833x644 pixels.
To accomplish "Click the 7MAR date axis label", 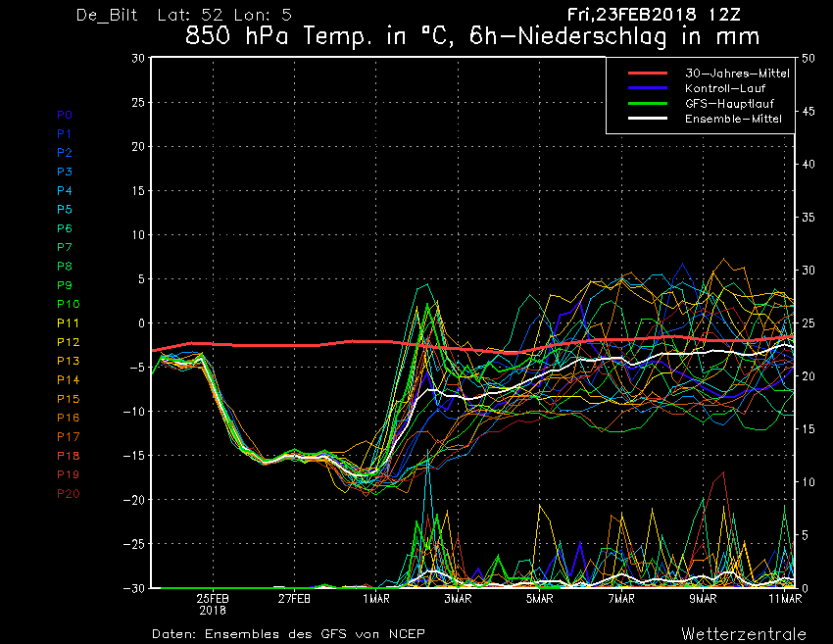I will point(621,599).
